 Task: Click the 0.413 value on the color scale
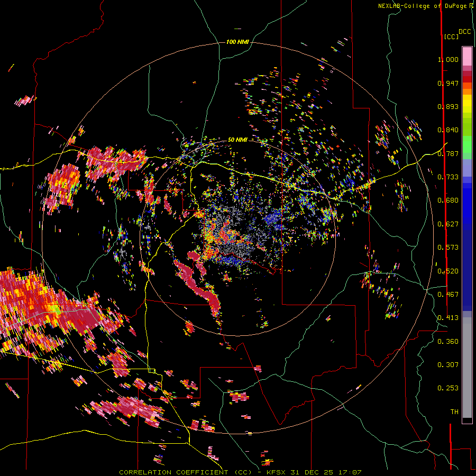pyautogui.click(x=448, y=318)
